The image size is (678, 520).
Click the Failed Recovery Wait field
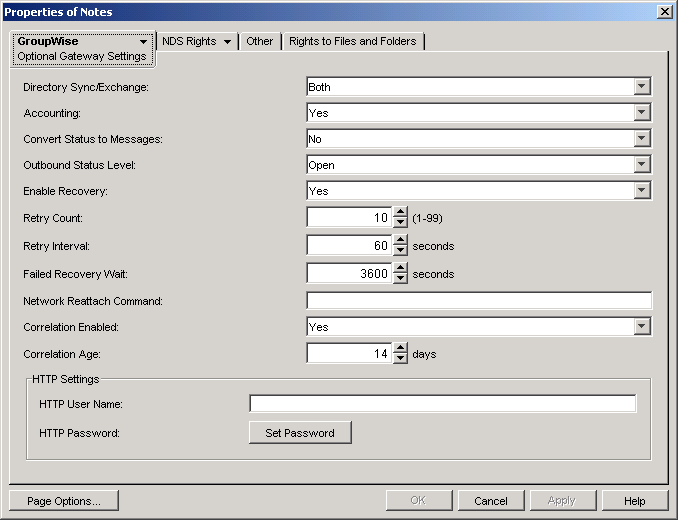pyautogui.click(x=349, y=274)
